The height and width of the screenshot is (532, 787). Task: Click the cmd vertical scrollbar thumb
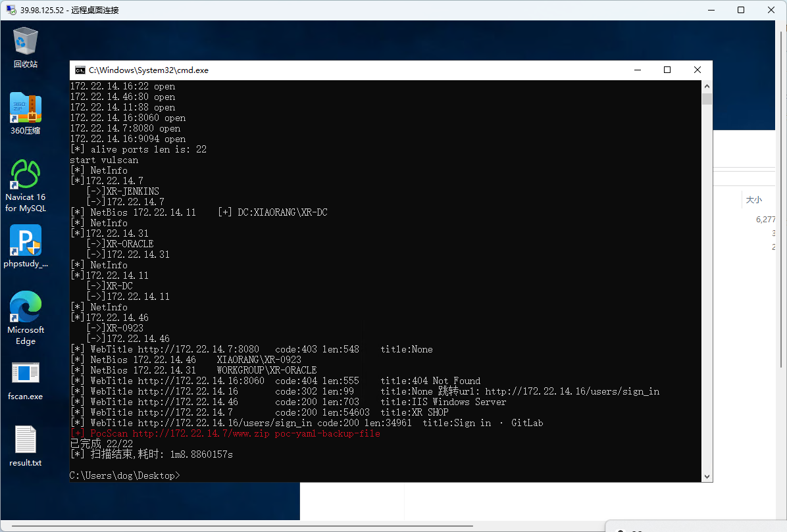point(707,99)
